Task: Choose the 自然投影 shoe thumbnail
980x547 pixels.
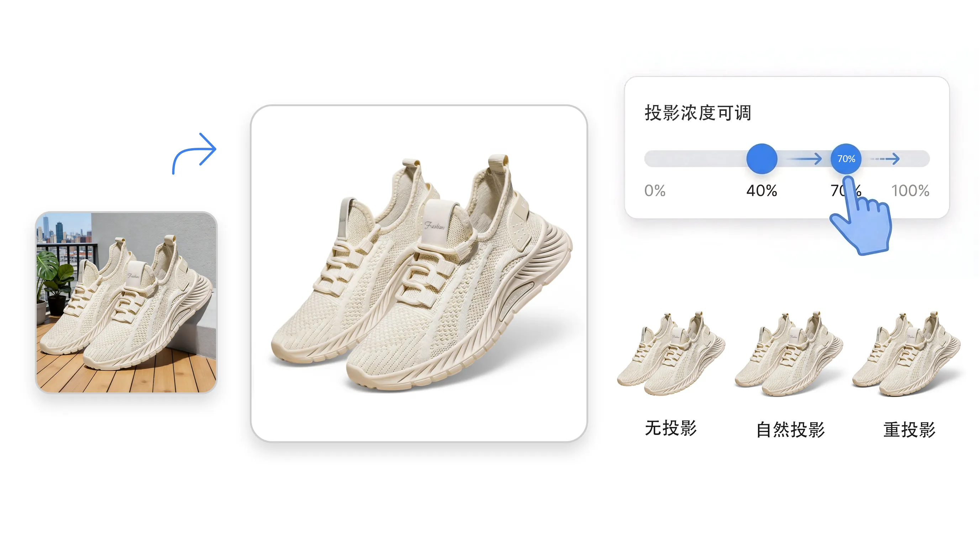Action: click(x=789, y=354)
